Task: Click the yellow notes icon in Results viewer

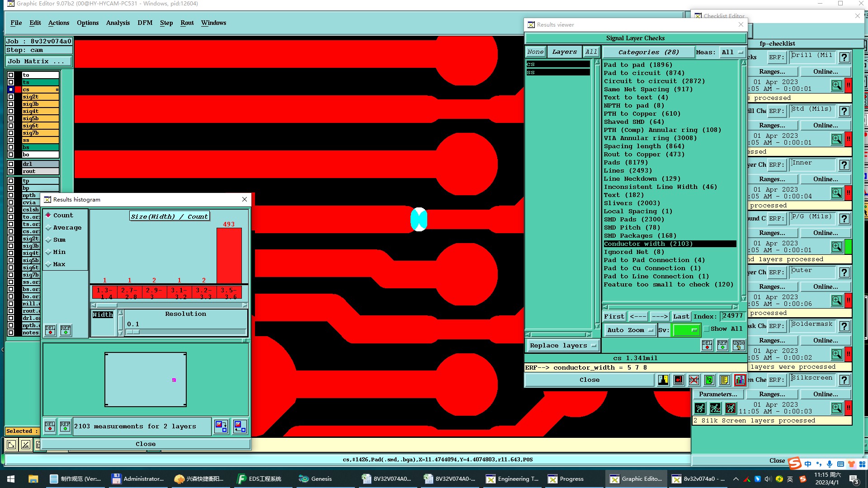Action: click(x=725, y=380)
